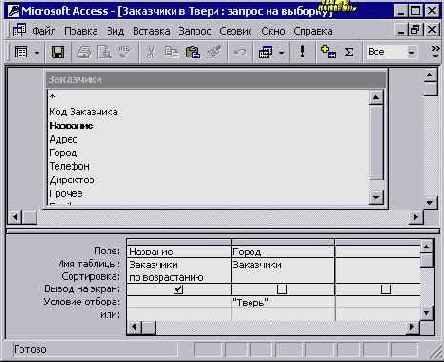This screenshot has height=362, width=444.
Task: Click upper pane scroll right arrow
Action: (416, 217)
